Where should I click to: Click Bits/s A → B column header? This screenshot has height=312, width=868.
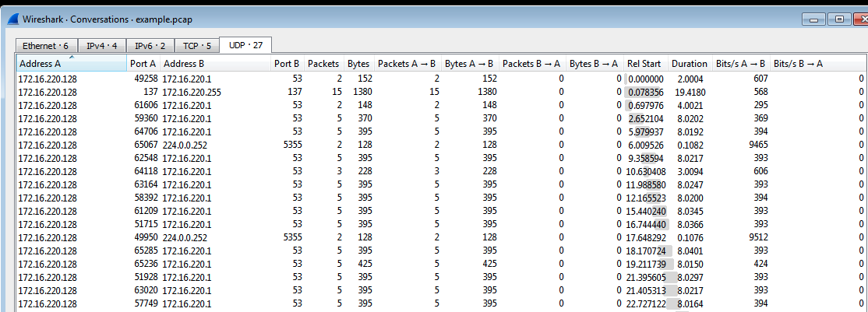(x=739, y=64)
